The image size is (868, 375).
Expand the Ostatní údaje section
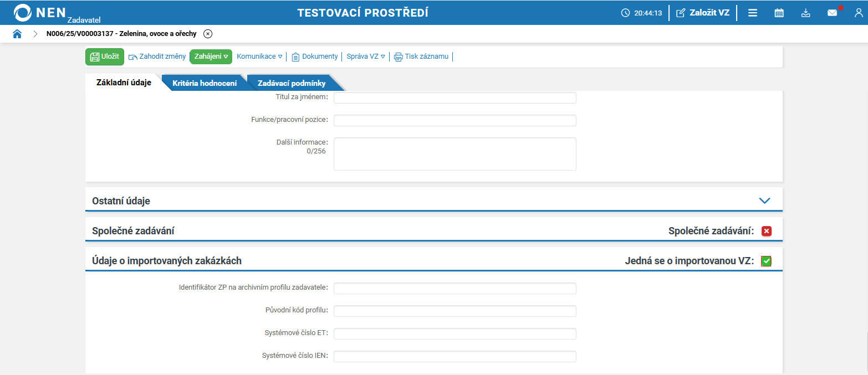click(764, 201)
